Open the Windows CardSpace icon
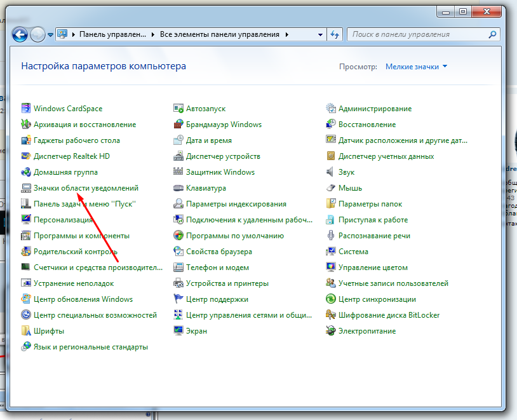 click(25, 108)
